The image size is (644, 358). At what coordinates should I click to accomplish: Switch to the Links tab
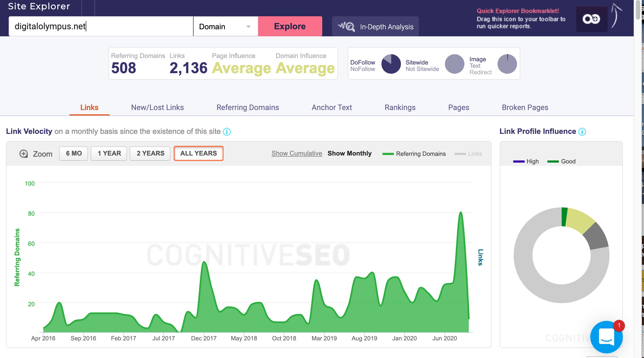pos(89,108)
